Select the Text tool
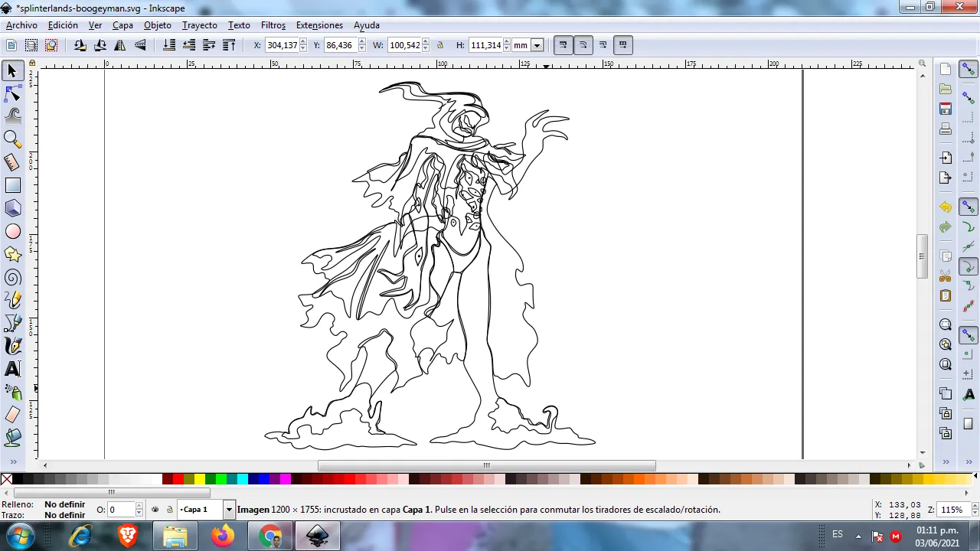This screenshot has width=980, height=551. pyautogui.click(x=12, y=369)
